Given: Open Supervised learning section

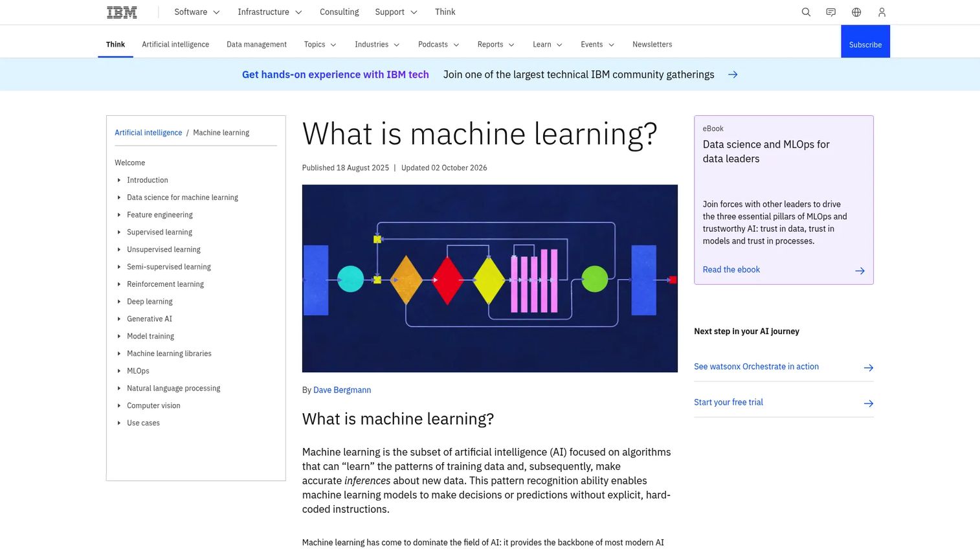Looking at the screenshot, I should [159, 232].
